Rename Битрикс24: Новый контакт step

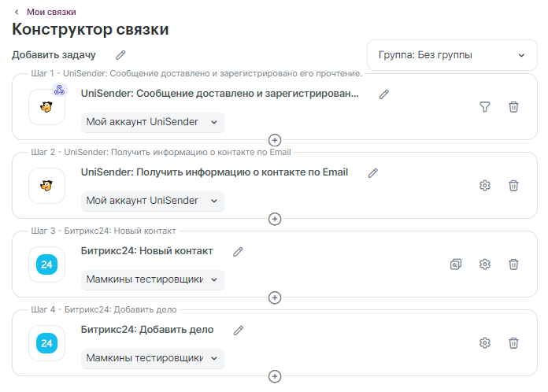(238, 252)
